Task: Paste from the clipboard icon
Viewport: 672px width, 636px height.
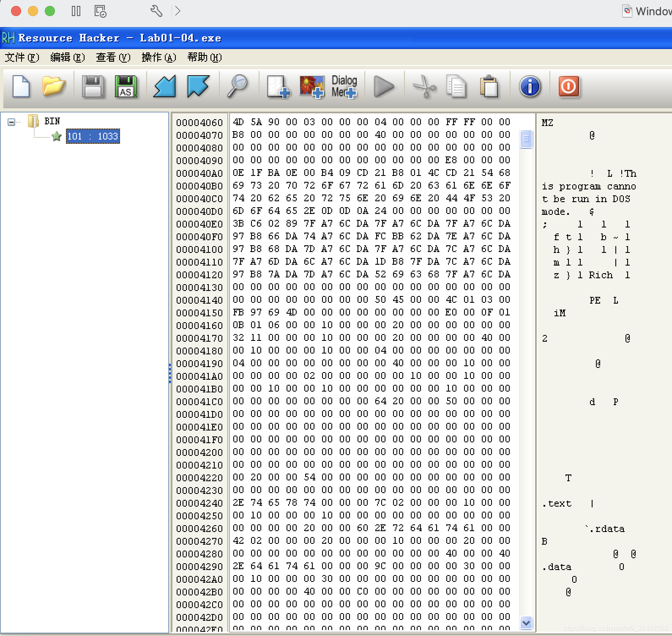Action: pos(489,87)
